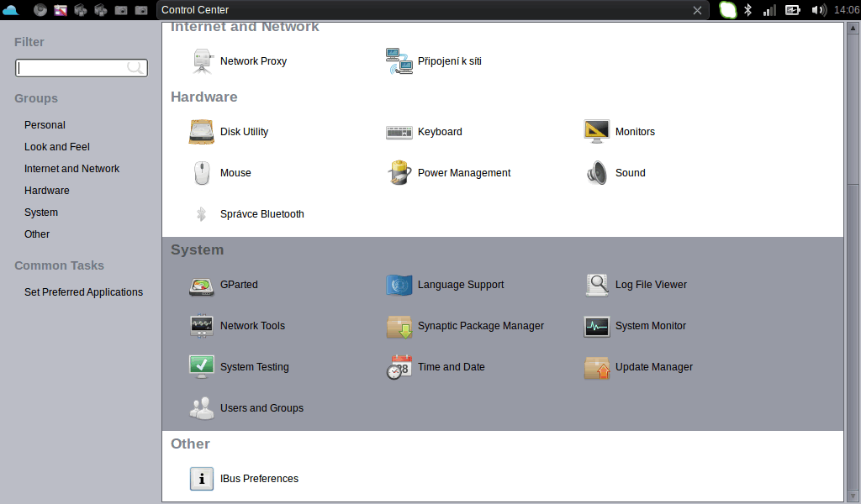Open the System Monitor icon
Screen dimensions: 861x504
[x=597, y=326]
